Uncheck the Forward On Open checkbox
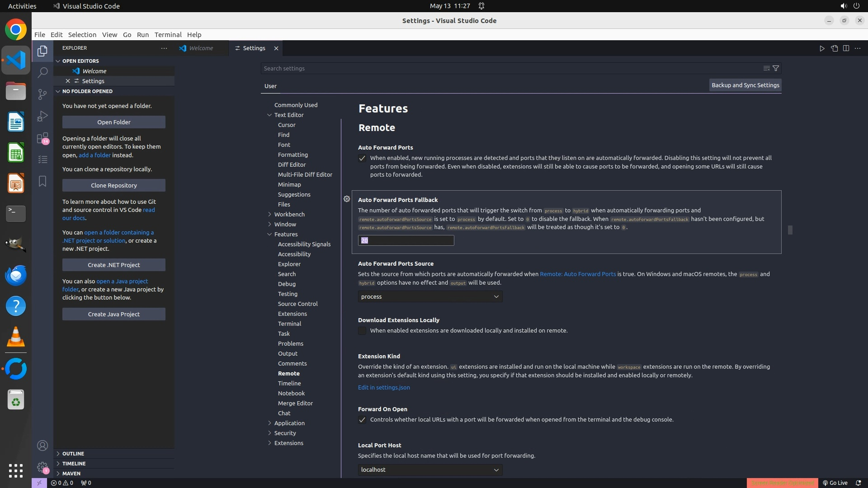The height and width of the screenshot is (488, 868). (x=362, y=420)
